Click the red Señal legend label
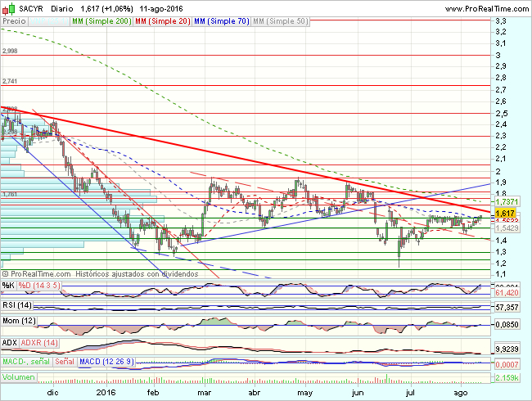Image resolution: width=532 pixels, height=401 pixels. (x=64, y=361)
